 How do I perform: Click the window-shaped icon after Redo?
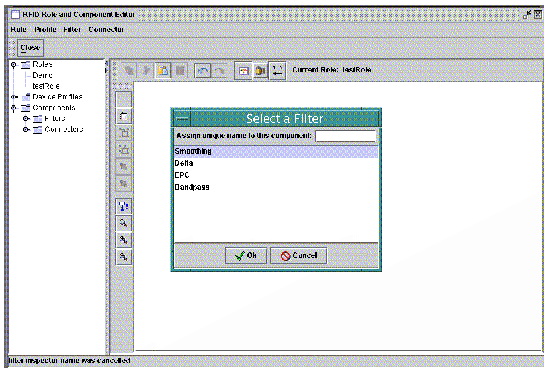click(x=243, y=71)
